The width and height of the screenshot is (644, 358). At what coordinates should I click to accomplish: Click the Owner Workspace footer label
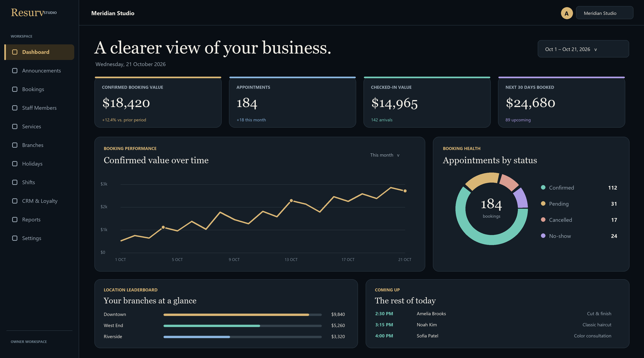coord(29,342)
